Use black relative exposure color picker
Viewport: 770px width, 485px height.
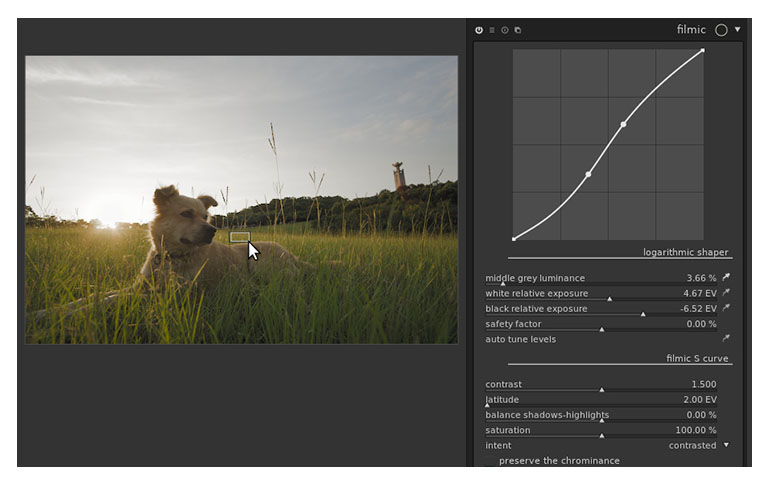pos(726,309)
